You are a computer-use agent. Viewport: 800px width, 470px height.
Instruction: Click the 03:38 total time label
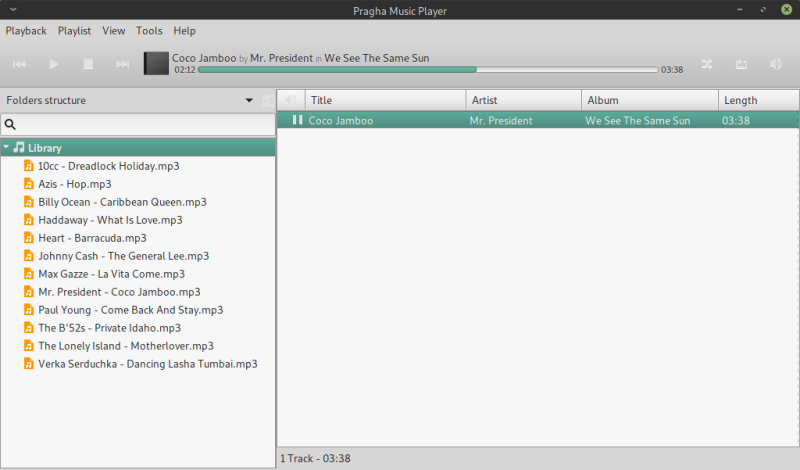pyautogui.click(x=672, y=70)
